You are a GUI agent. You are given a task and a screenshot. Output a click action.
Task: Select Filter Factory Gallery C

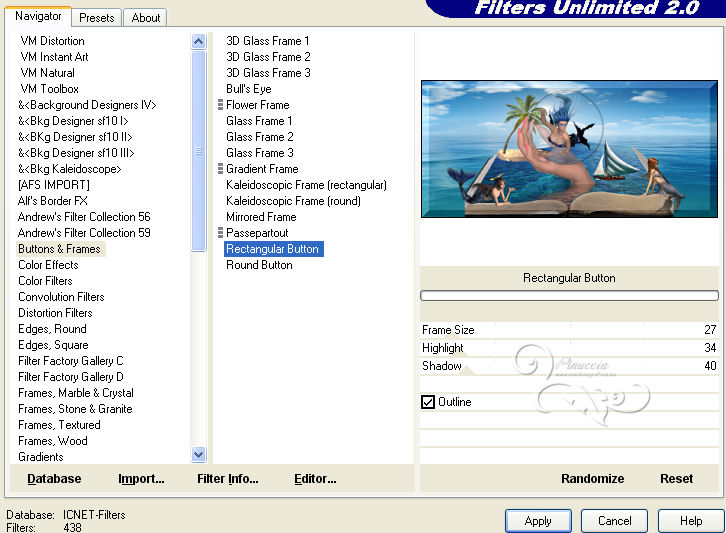[70, 361]
